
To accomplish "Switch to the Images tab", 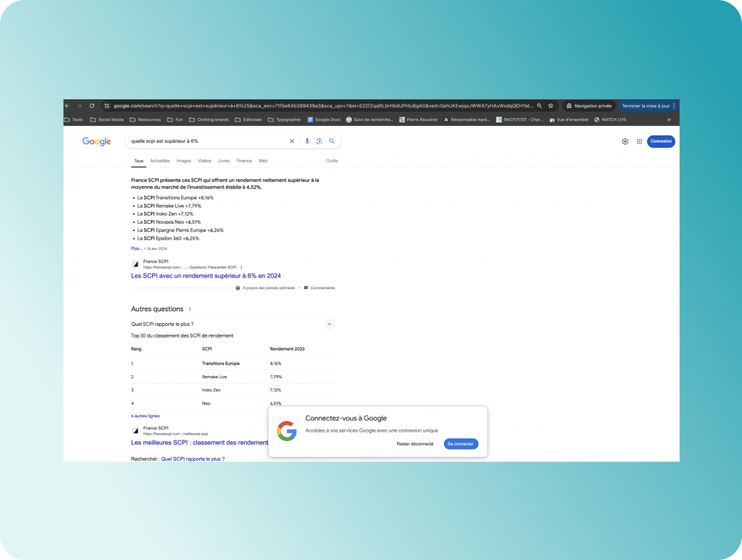I will (x=183, y=161).
